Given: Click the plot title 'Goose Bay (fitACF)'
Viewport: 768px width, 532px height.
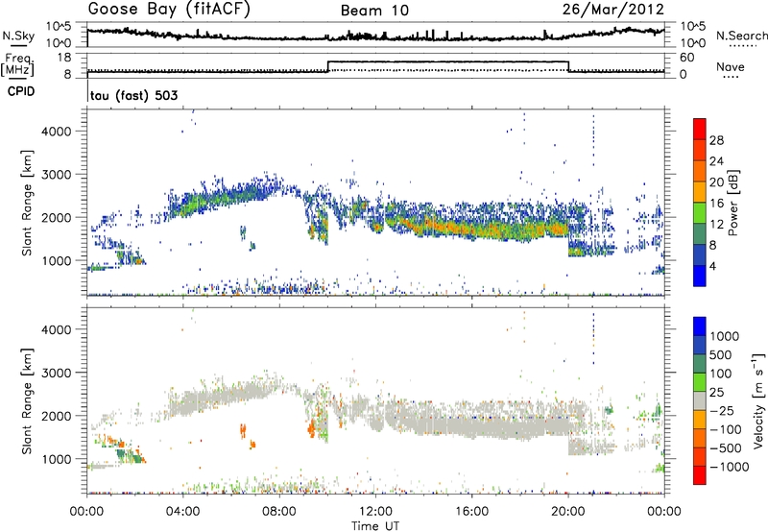Looking at the screenshot, I should [x=169, y=10].
